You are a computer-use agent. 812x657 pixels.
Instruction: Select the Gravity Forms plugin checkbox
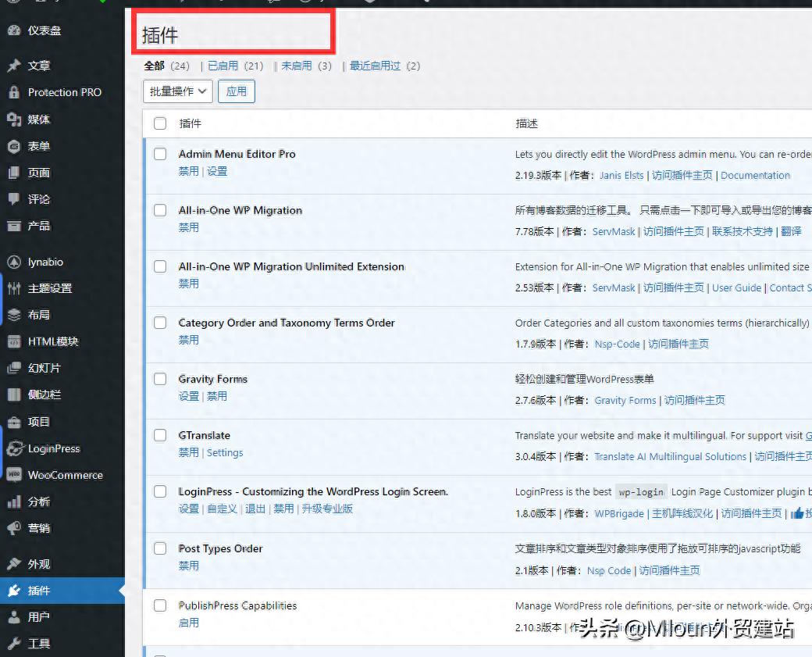click(160, 379)
